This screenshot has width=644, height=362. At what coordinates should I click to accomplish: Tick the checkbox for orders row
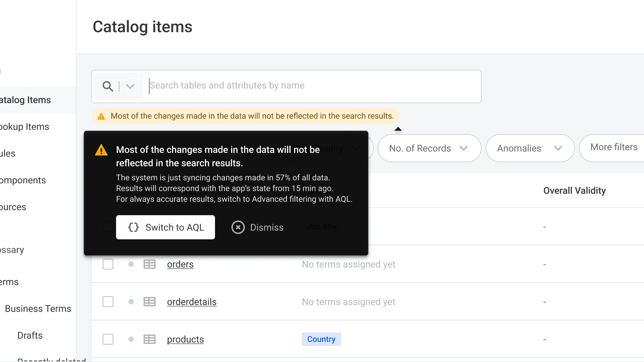click(108, 264)
